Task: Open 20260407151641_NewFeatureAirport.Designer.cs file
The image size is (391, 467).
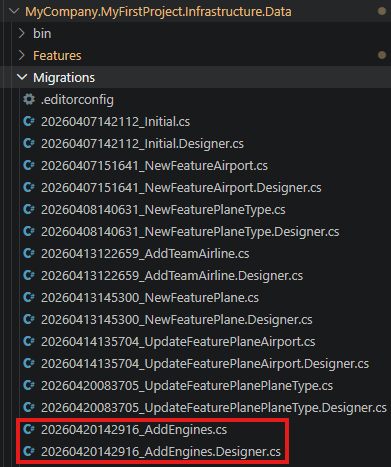Action: click(x=181, y=188)
